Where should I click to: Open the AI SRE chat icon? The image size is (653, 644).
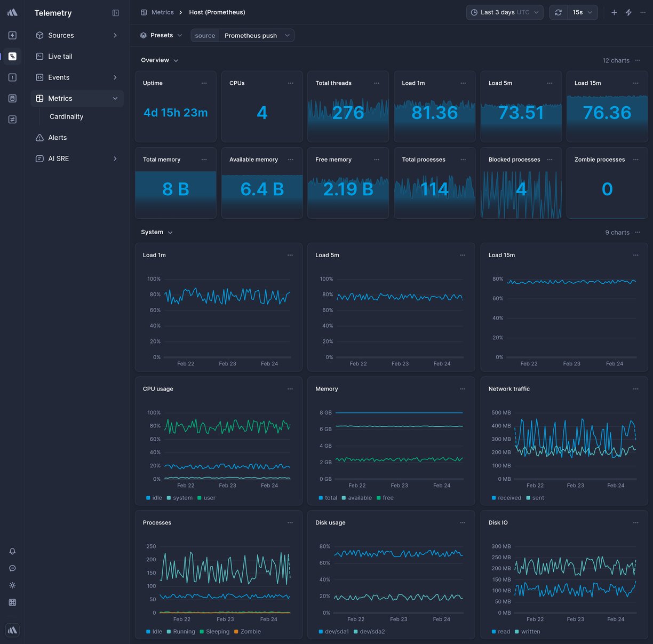pos(39,158)
